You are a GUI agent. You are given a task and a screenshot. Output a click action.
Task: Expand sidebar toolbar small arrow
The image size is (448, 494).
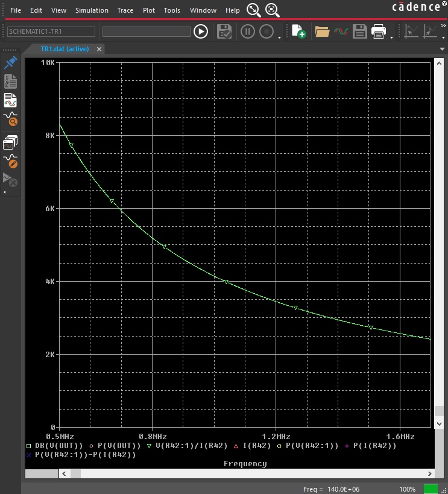click(x=4, y=192)
